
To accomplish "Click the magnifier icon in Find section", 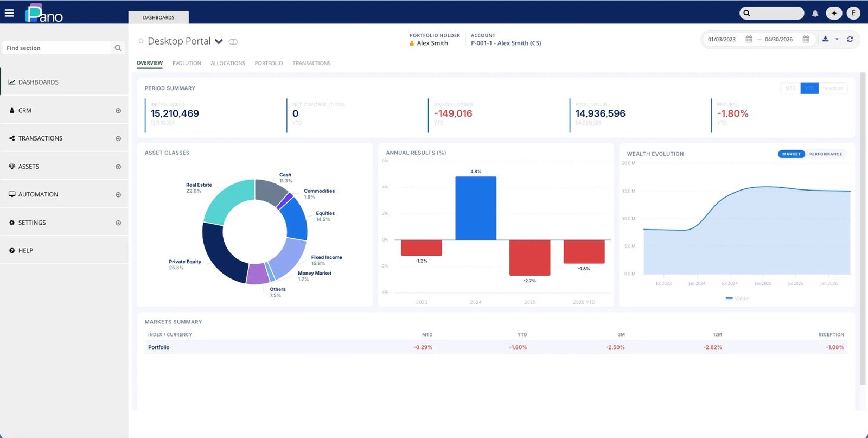I will 118,48.
